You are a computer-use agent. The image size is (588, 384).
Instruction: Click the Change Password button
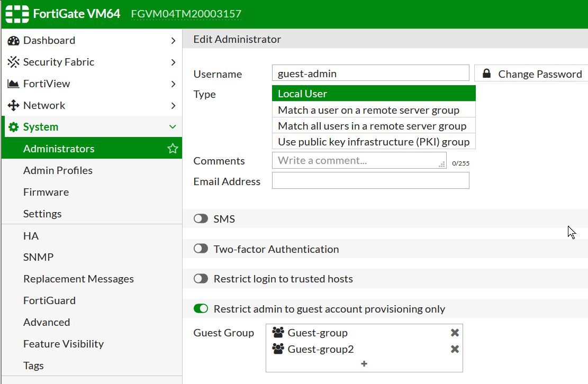click(531, 74)
